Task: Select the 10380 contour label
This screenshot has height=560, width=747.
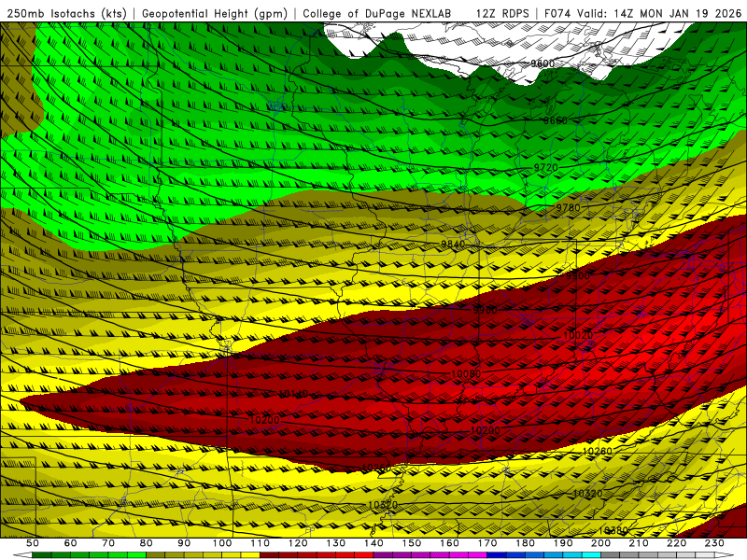Action: pos(613,530)
